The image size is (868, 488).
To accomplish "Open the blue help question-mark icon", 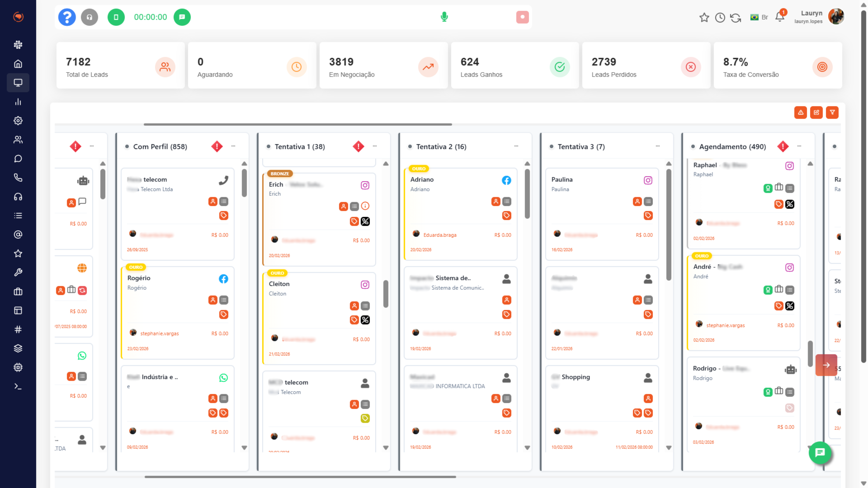I will (x=67, y=17).
